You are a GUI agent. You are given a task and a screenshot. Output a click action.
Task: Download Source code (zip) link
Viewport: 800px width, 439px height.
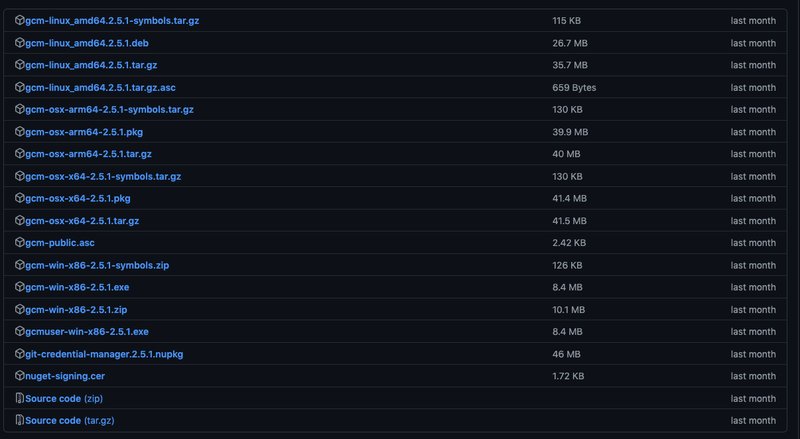53,398
